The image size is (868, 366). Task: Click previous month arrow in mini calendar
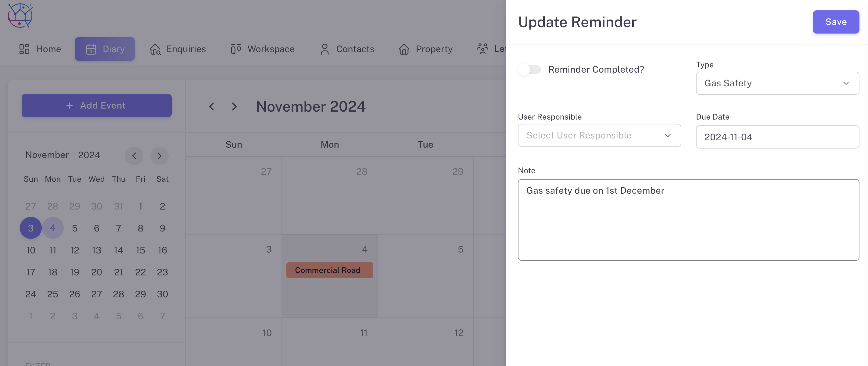click(134, 156)
